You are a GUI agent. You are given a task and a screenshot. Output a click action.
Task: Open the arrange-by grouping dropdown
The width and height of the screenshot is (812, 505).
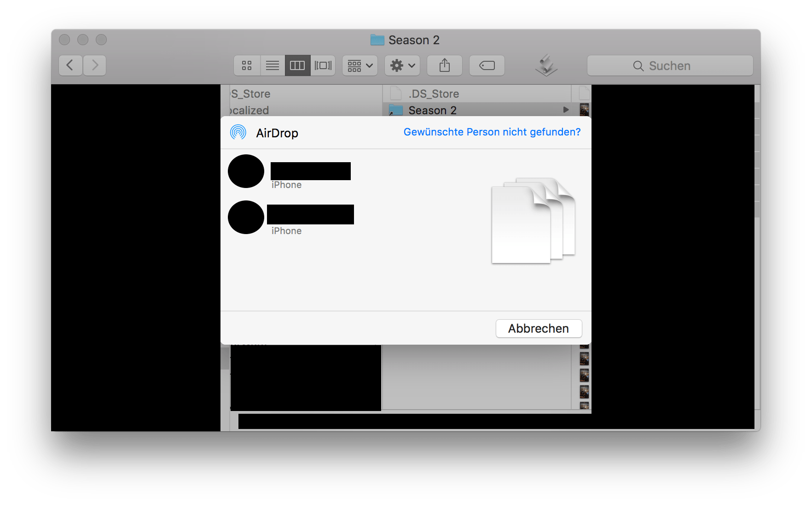point(360,65)
